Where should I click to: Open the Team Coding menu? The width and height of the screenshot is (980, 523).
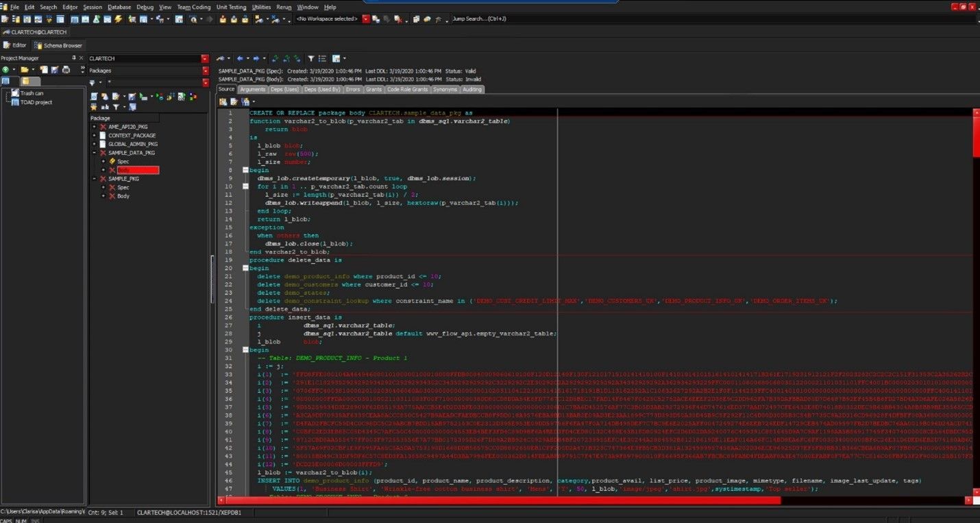tap(194, 7)
